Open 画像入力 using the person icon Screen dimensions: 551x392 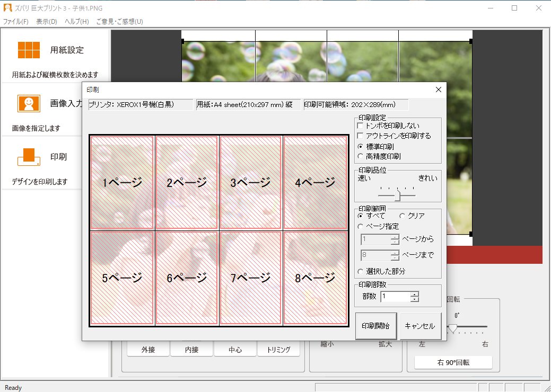point(29,103)
